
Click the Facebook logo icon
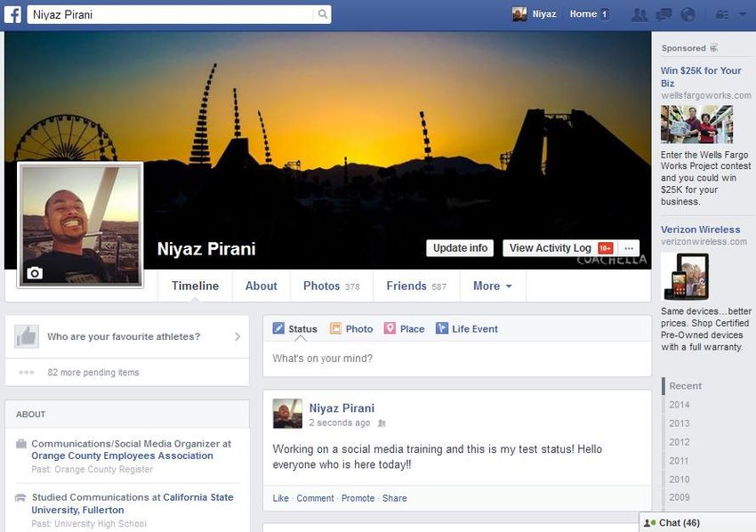click(12, 15)
